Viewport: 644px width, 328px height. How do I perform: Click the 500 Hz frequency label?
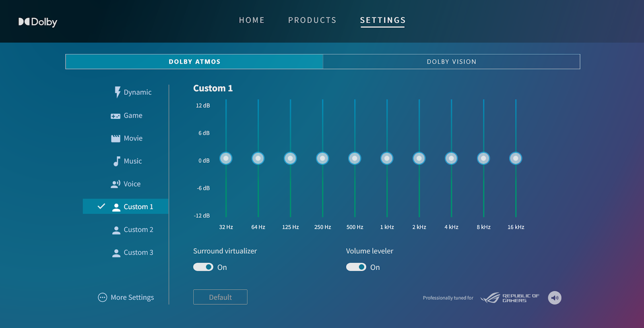pos(355,227)
